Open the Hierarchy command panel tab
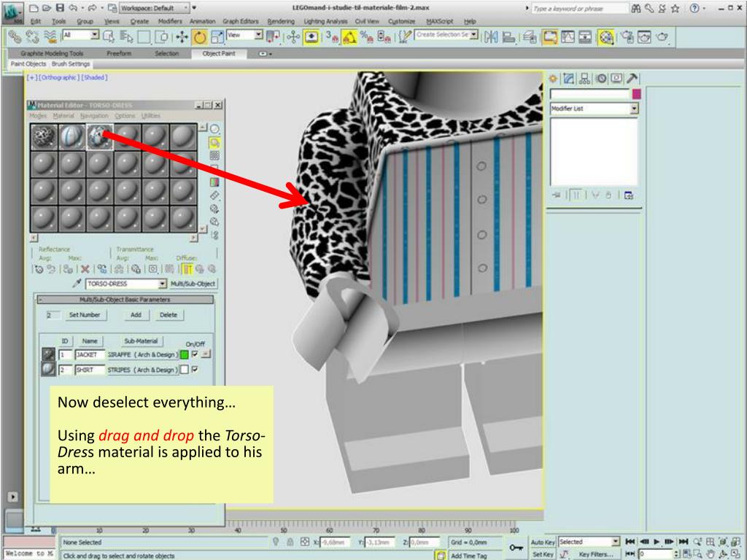Screen dimensions: 747x560 [x=584, y=79]
